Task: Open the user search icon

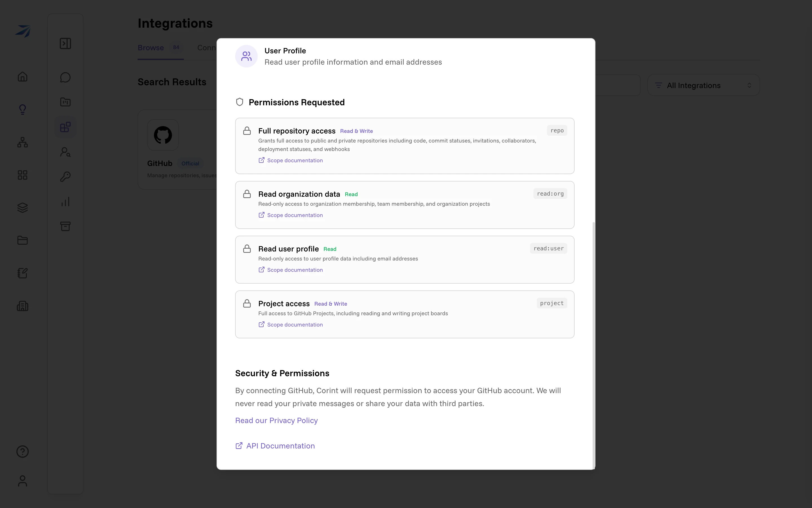Action: pos(65,152)
